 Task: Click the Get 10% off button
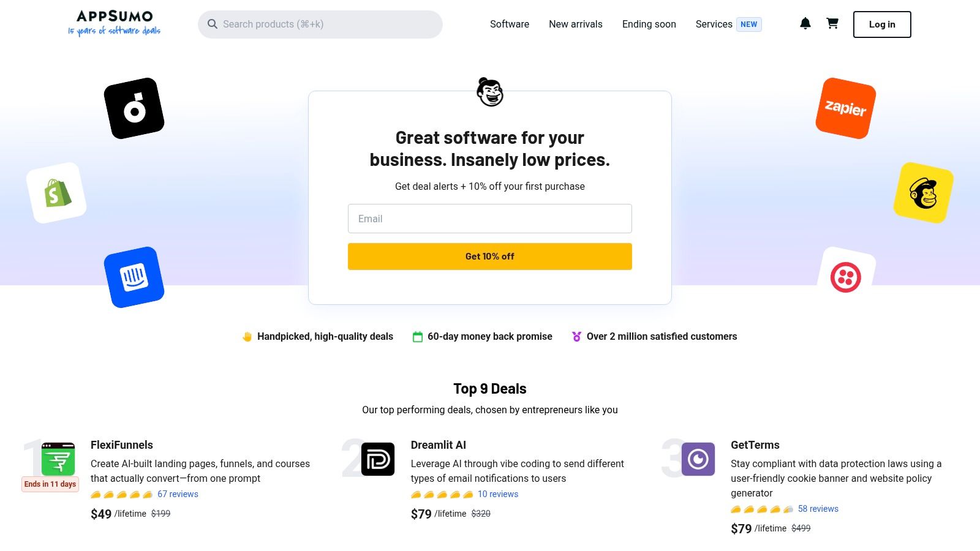489,256
